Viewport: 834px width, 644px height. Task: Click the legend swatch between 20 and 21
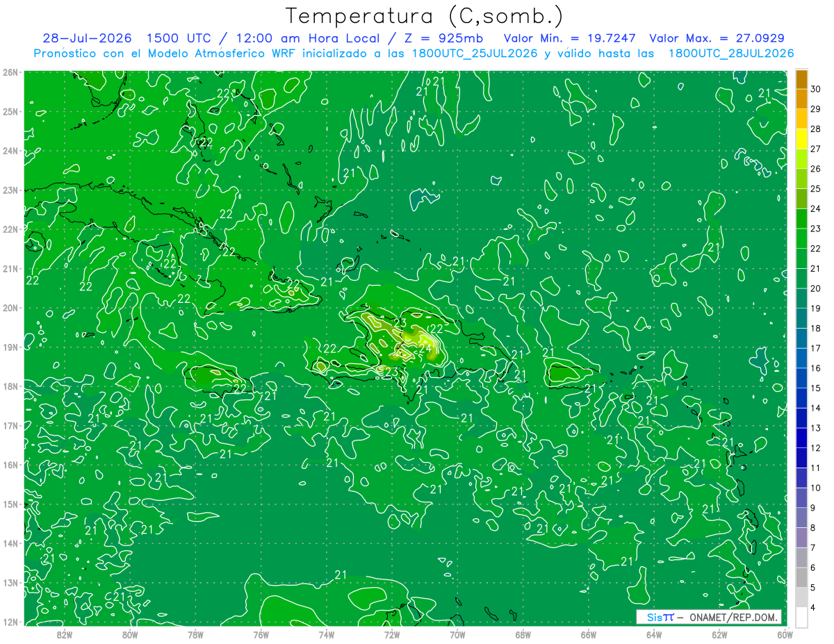[x=801, y=278]
